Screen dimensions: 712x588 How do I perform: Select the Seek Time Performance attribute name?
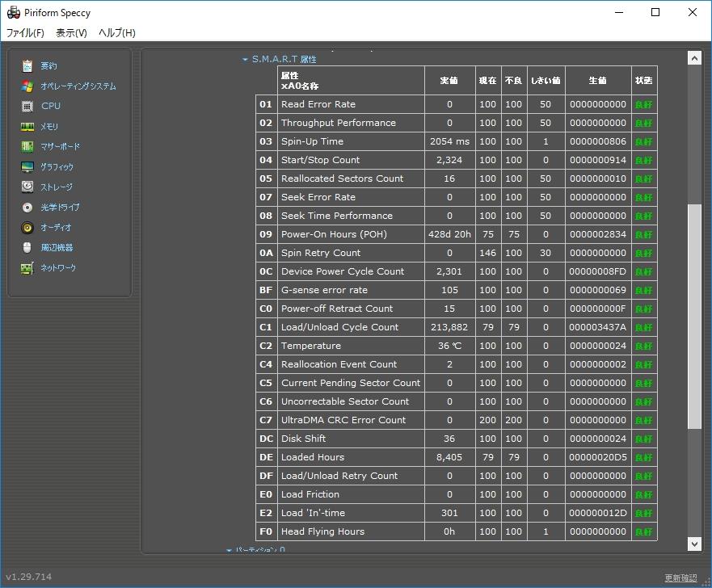337,216
